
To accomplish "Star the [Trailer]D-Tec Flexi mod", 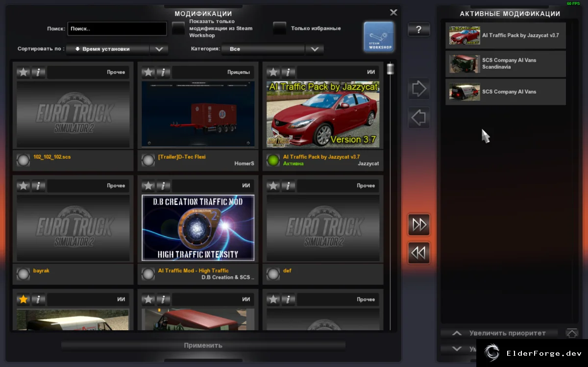I will pyautogui.click(x=148, y=73).
